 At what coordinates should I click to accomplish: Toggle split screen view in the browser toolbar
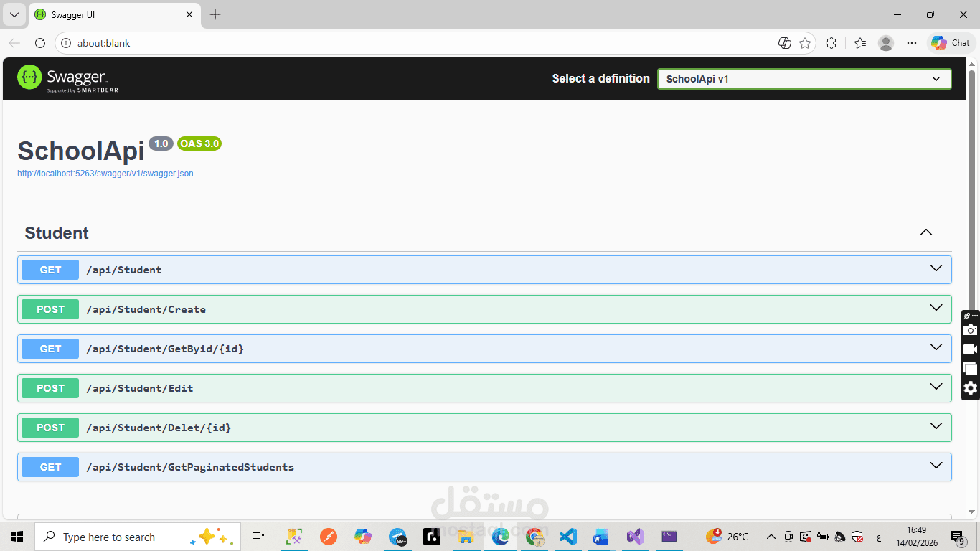(x=785, y=43)
